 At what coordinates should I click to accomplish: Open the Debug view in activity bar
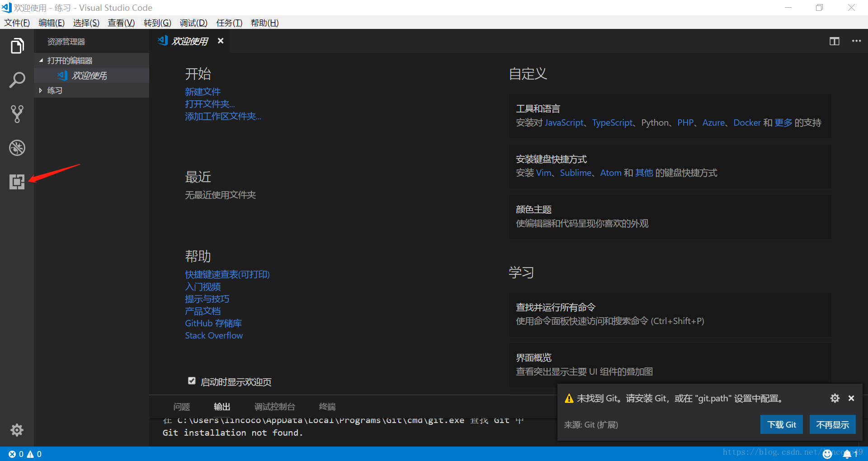pyautogui.click(x=17, y=148)
